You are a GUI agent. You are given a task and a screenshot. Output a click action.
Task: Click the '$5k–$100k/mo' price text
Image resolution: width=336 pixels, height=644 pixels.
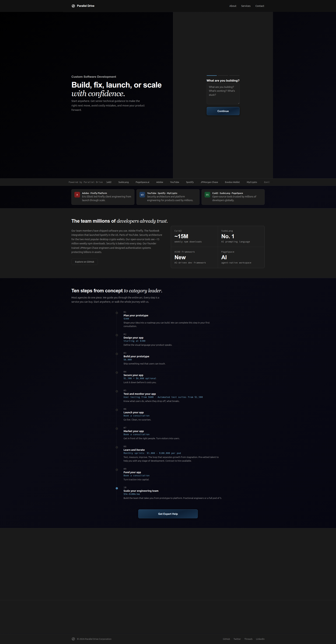[x=132, y=494]
